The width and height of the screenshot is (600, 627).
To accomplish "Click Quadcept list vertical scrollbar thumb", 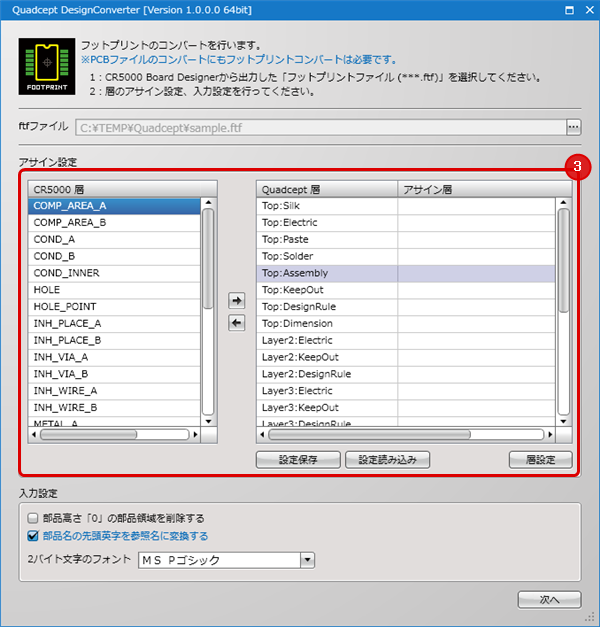I will pos(563,260).
